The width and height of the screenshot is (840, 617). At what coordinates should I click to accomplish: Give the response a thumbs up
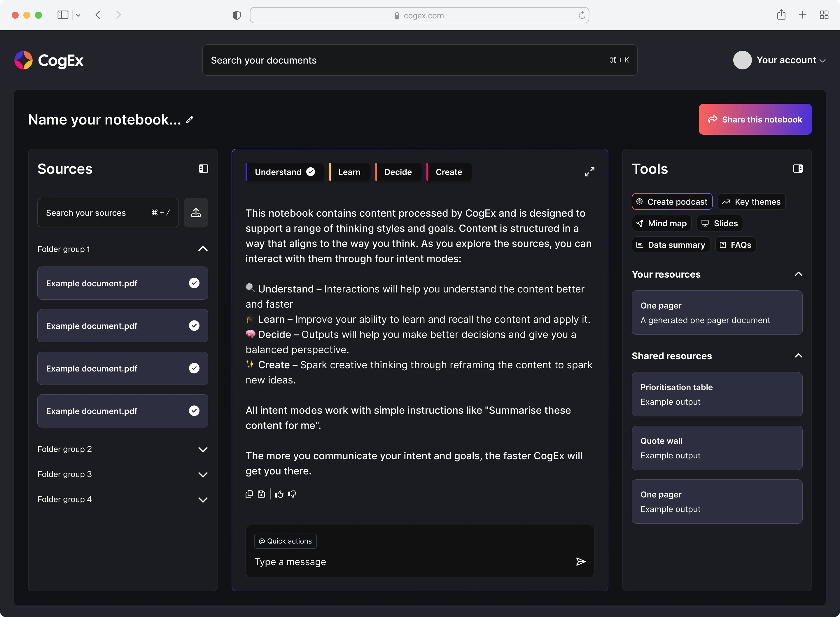pos(279,494)
